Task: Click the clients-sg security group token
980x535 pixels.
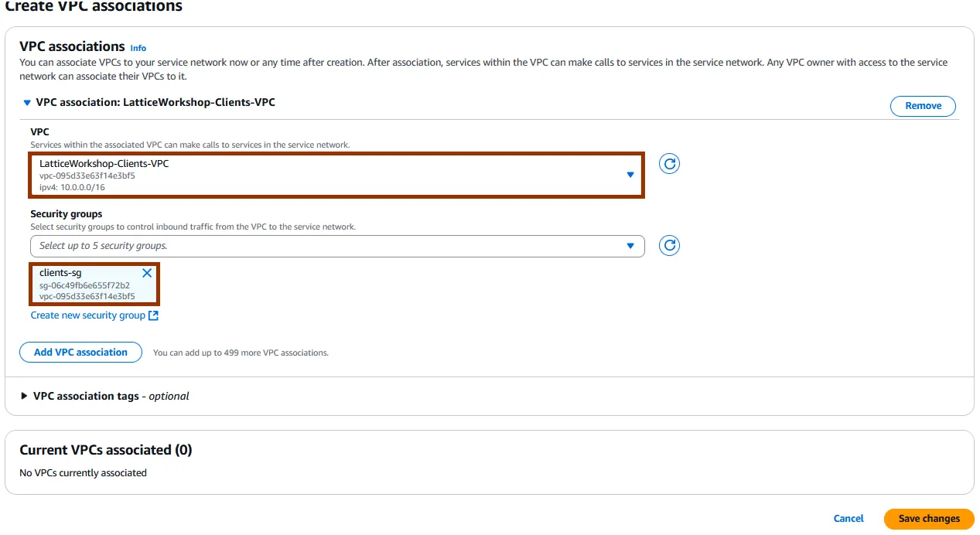Action: coord(85,285)
